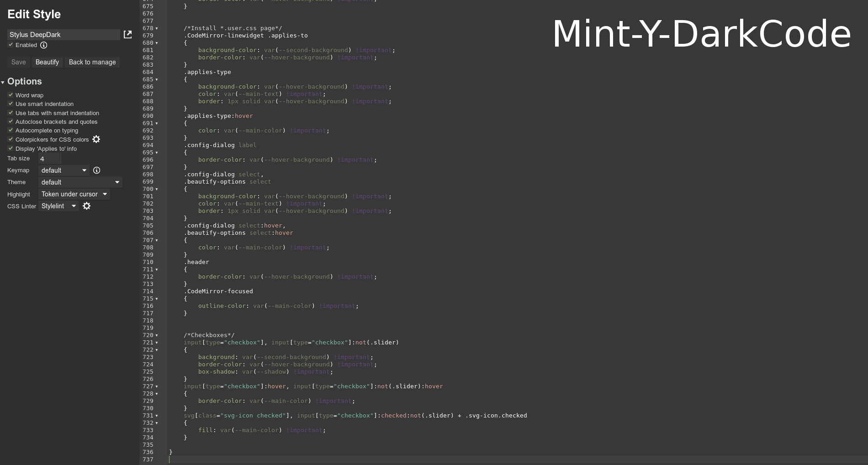Image resolution: width=868 pixels, height=465 pixels.
Task: Fold code block at line 711
Action: pyautogui.click(x=157, y=269)
